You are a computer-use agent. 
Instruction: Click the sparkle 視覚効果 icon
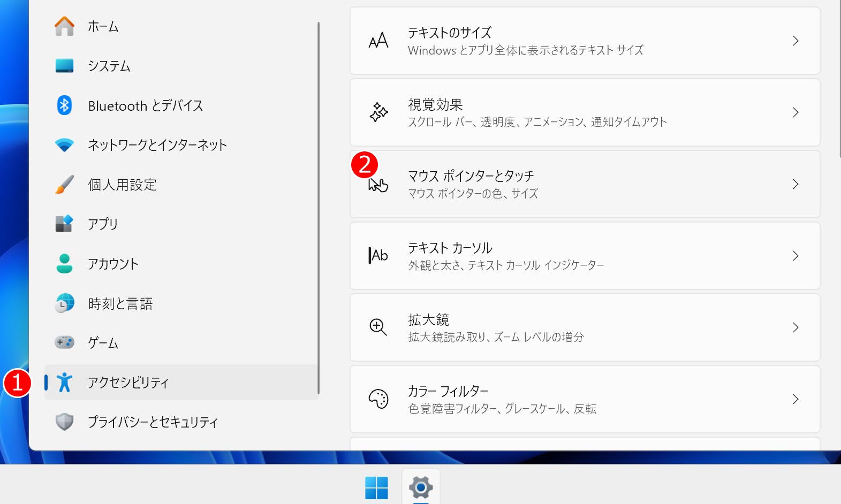[x=378, y=112]
